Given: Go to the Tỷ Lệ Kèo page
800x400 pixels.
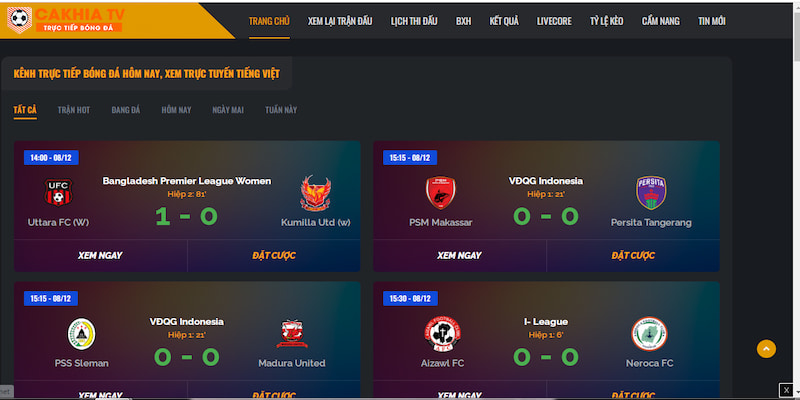Looking at the screenshot, I should (607, 21).
